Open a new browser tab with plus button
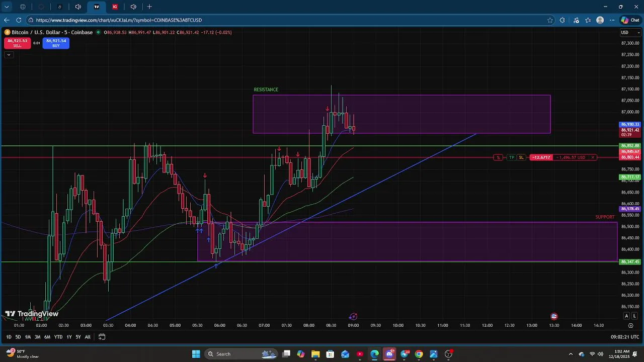The width and height of the screenshot is (644, 362). 149,7
